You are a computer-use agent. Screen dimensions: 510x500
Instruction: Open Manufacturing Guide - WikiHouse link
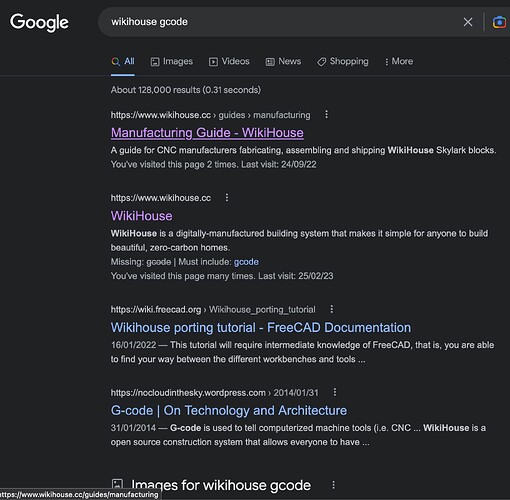[x=207, y=133]
